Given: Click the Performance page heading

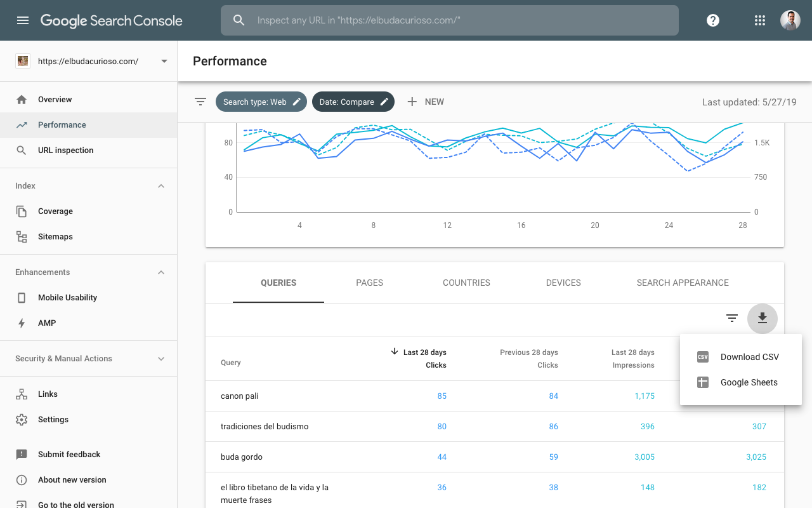Looking at the screenshot, I should click(x=230, y=61).
